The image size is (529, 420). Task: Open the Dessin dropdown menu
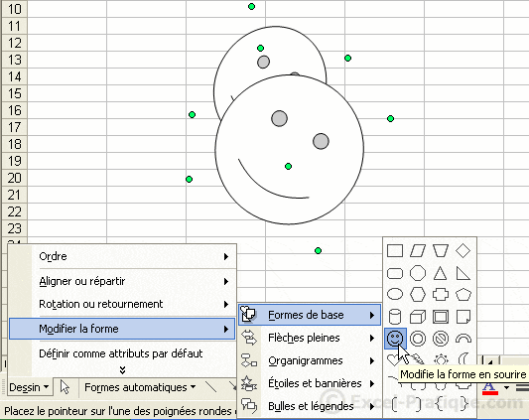29,387
